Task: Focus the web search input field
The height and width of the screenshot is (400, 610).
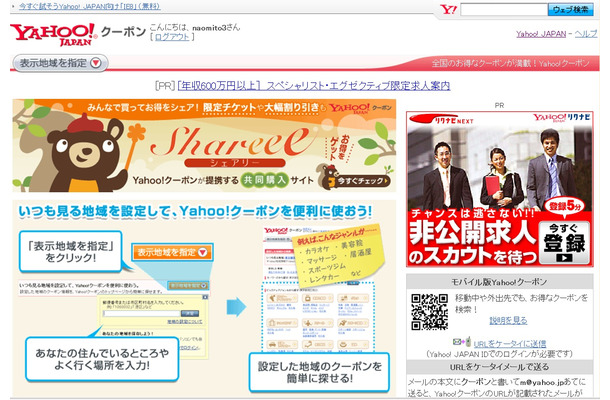Action: (504, 10)
